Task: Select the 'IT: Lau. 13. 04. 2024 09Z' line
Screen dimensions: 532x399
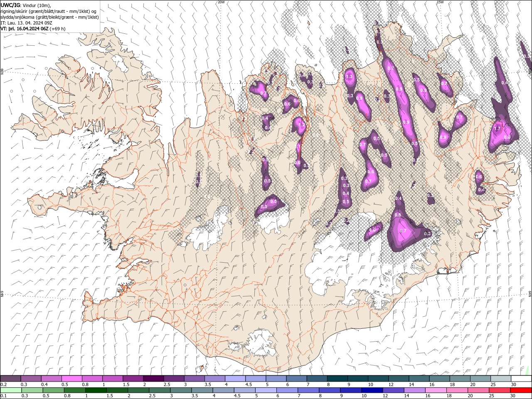Action: [26, 23]
